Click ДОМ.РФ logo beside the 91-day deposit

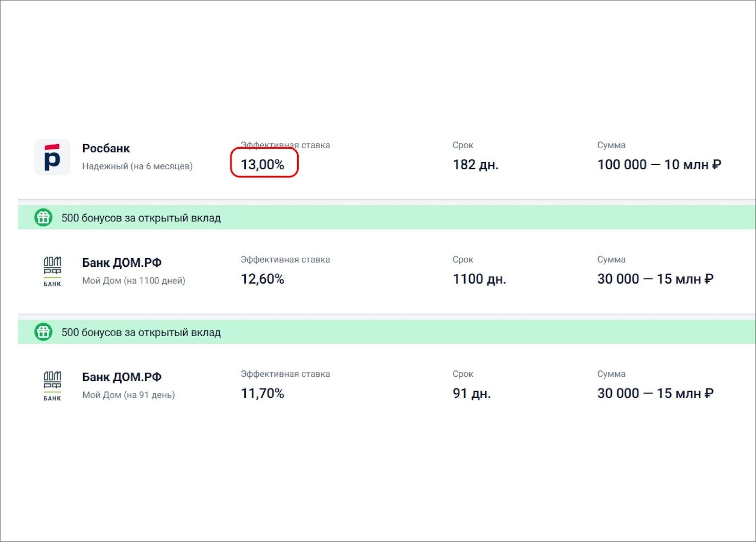coord(52,386)
